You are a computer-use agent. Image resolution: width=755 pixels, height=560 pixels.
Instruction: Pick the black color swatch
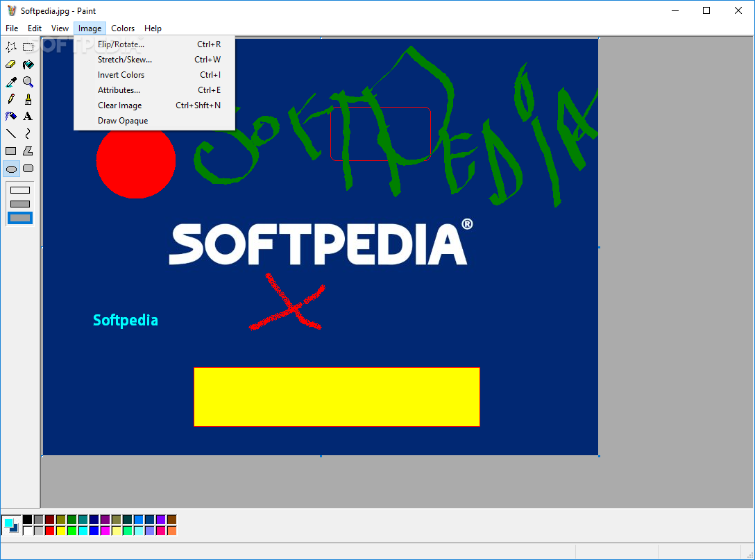[28, 520]
